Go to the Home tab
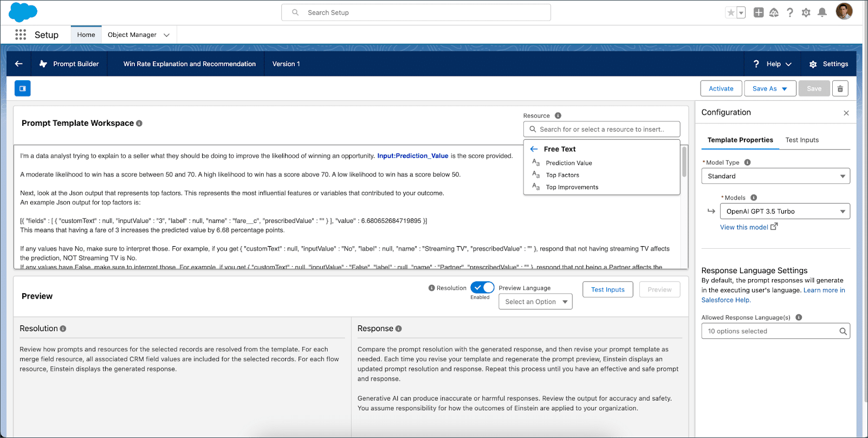 (x=86, y=35)
